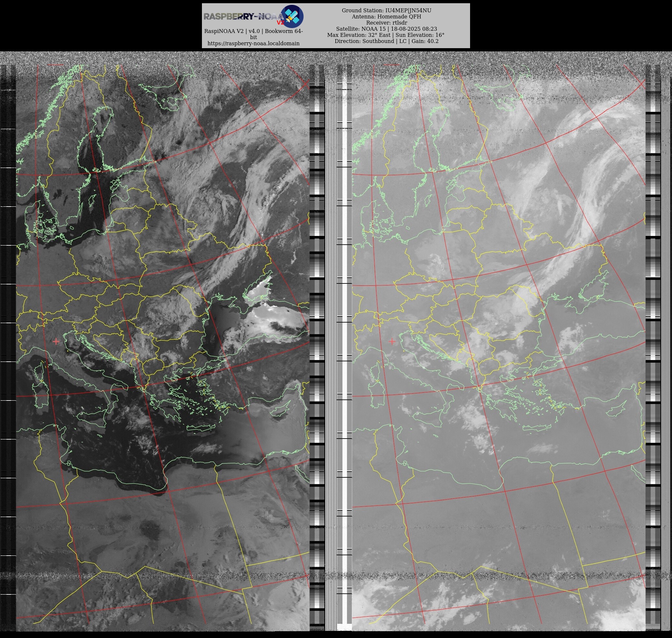Viewport: 672px width, 638px height.
Task: Click 'Direction: Southbound | LC | Gain: 40.2' line
Action: tap(386, 41)
